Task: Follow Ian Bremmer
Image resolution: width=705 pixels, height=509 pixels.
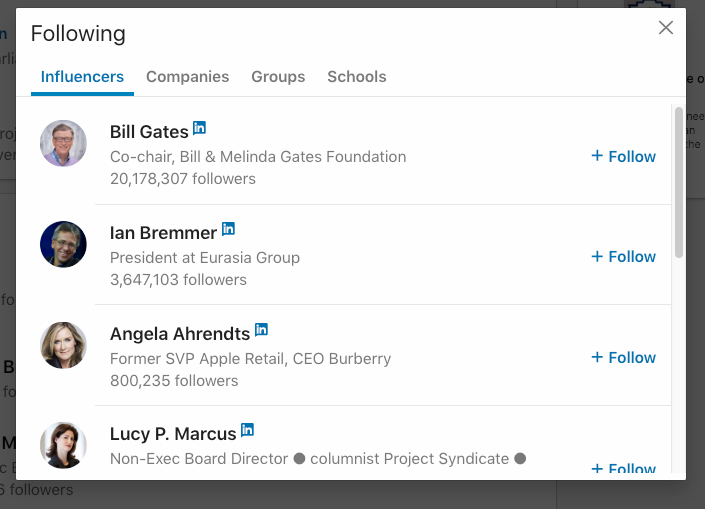Action: pos(623,256)
